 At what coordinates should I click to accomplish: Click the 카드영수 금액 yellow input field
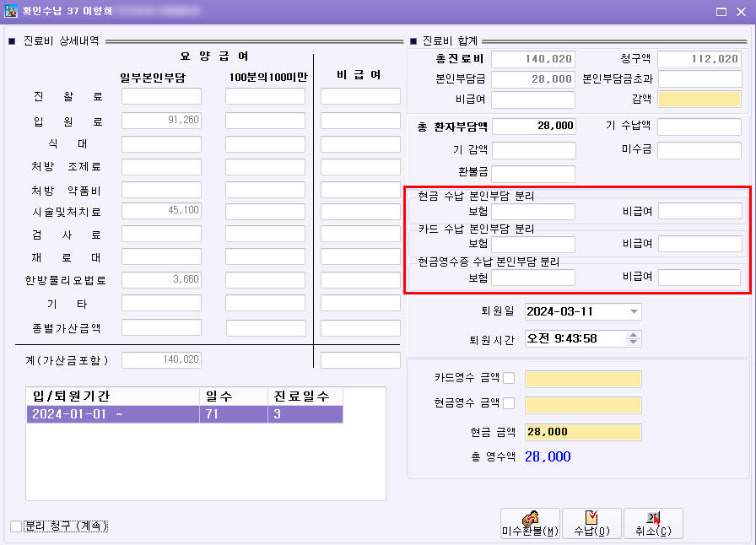pyautogui.click(x=582, y=378)
